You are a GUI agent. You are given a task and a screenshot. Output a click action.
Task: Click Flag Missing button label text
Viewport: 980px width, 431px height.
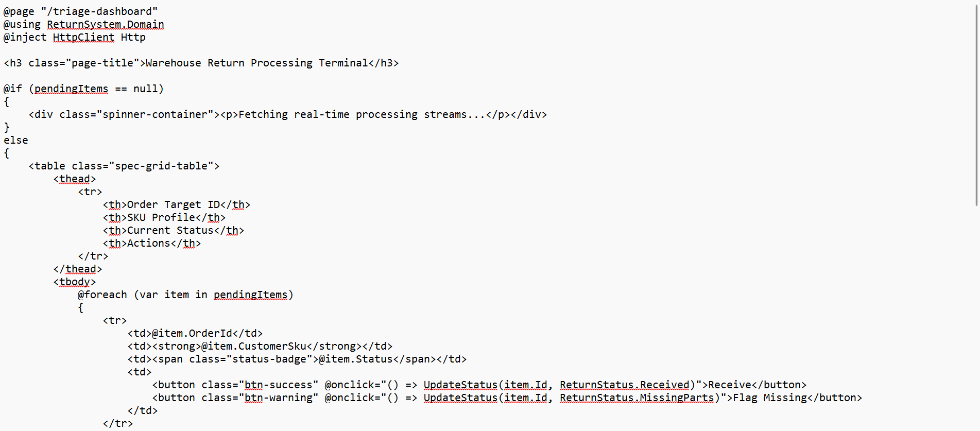(x=770, y=398)
